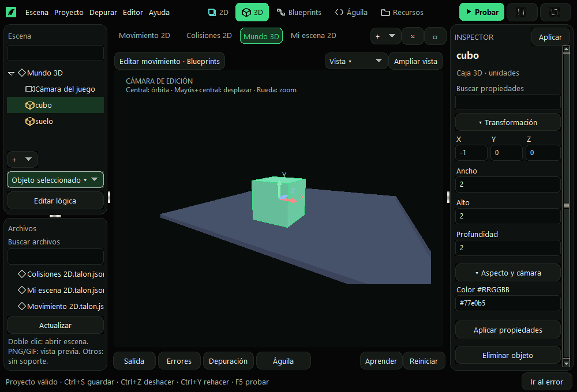This screenshot has height=392, width=577.
Task: Open Colisiones 2D.talon.json file
Action: 61,274
